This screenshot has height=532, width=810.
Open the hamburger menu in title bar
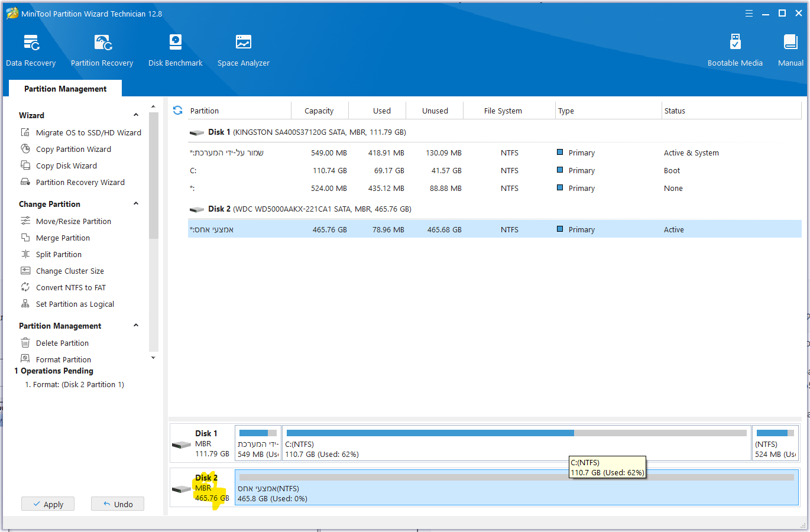(x=749, y=14)
